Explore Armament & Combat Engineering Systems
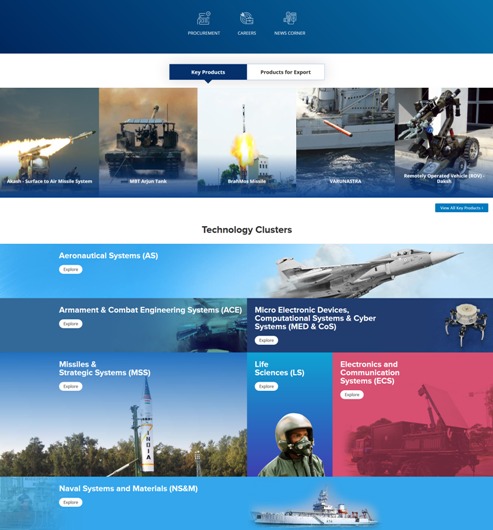This screenshot has width=493, height=530. point(71,324)
